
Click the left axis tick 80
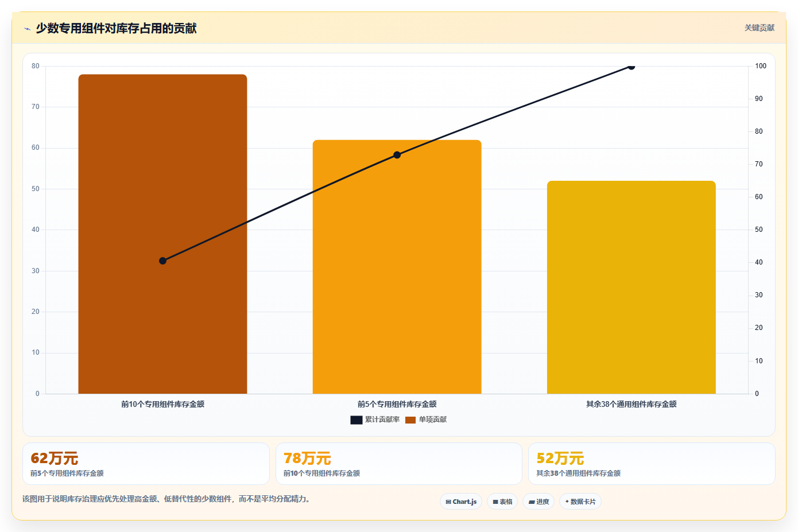coord(36,66)
